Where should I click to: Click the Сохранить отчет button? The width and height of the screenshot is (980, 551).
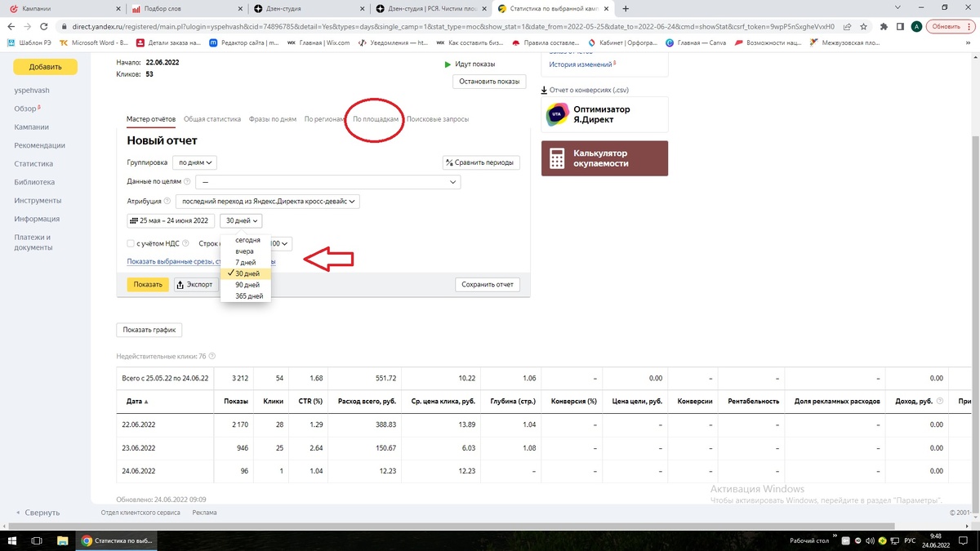click(488, 284)
